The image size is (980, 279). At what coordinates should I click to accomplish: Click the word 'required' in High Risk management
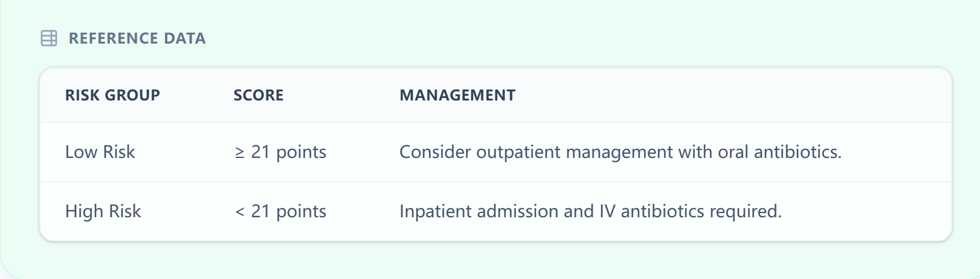pyautogui.click(x=744, y=211)
